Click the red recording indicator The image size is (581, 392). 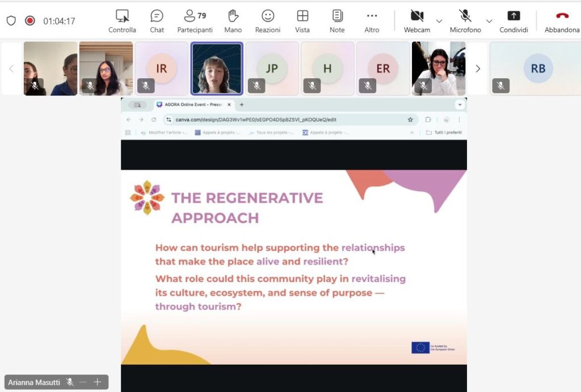(x=30, y=21)
